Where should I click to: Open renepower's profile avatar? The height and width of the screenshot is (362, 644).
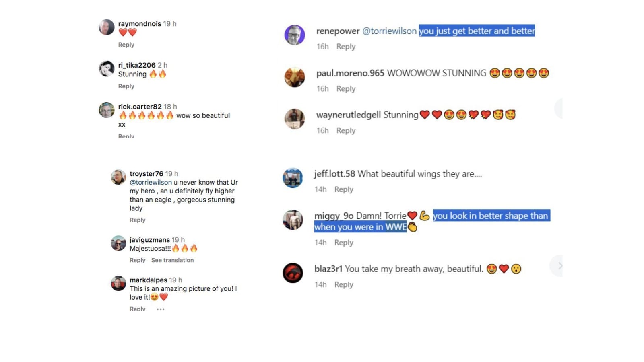(x=295, y=35)
